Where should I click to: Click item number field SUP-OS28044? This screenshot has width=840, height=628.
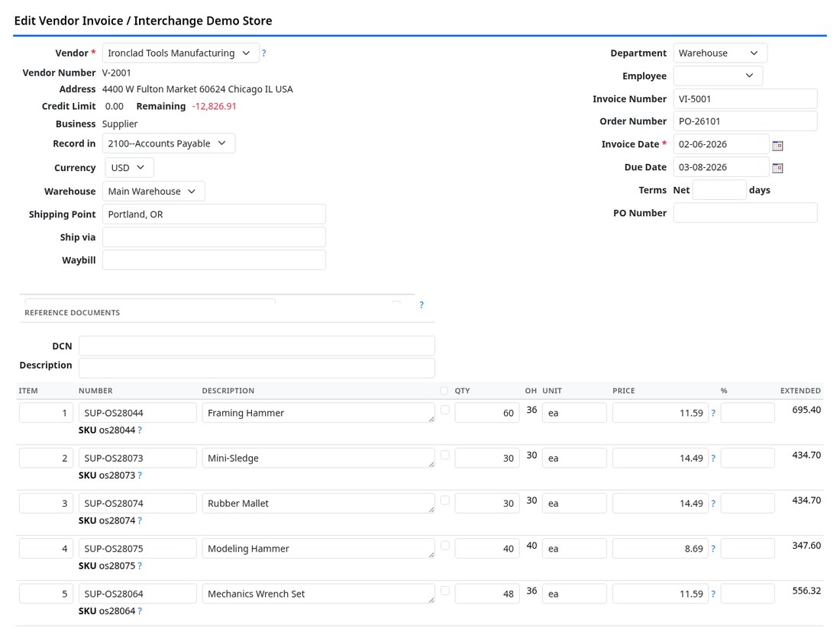pos(137,414)
